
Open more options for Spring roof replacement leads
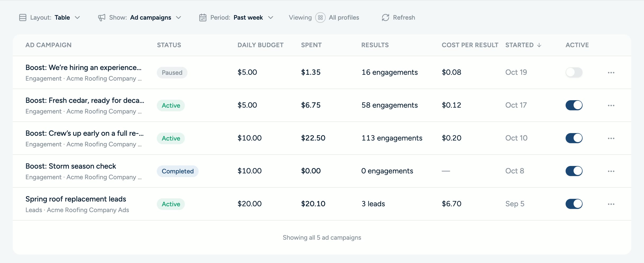click(x=611, y=204)
